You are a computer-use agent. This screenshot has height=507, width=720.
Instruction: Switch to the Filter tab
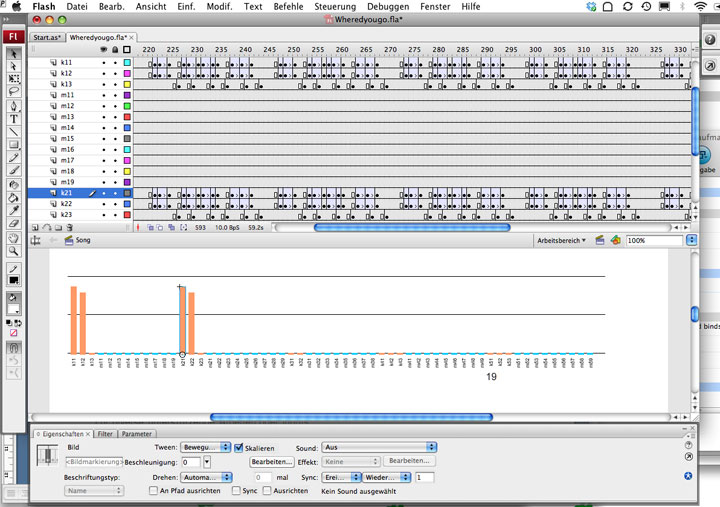pos(105,434)
